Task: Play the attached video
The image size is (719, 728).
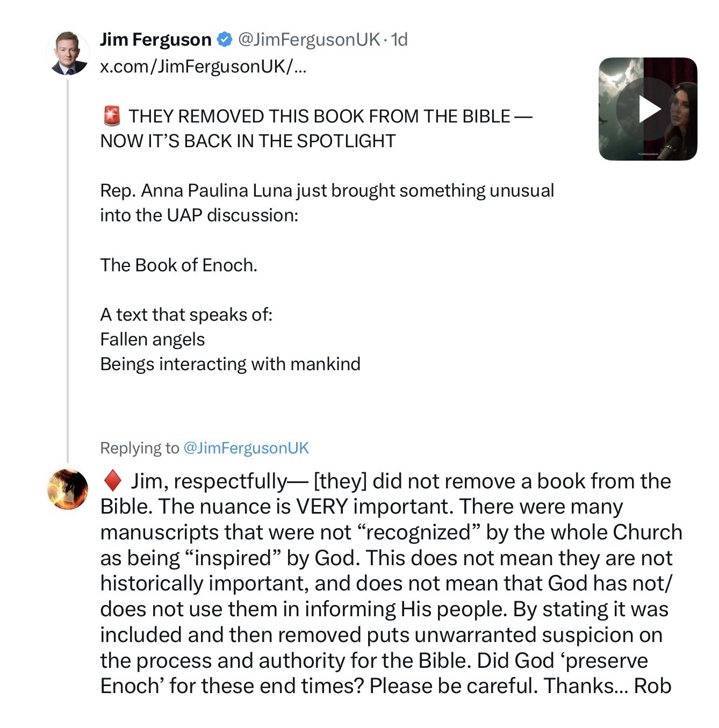Action: click(x=648, y=109)
